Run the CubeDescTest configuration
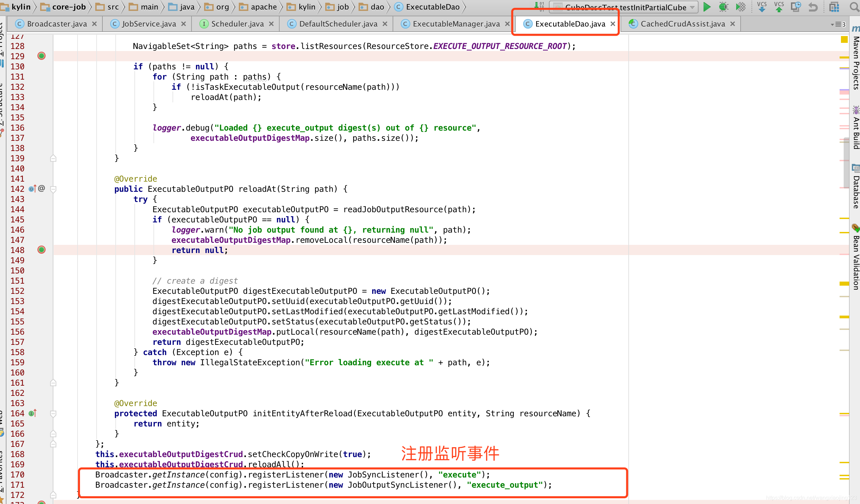 tap(707, 7)
